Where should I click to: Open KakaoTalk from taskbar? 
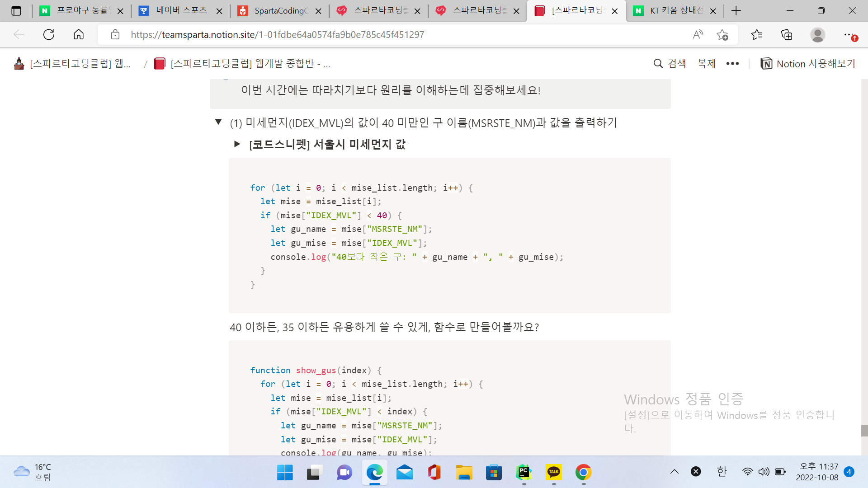point(553,473)
